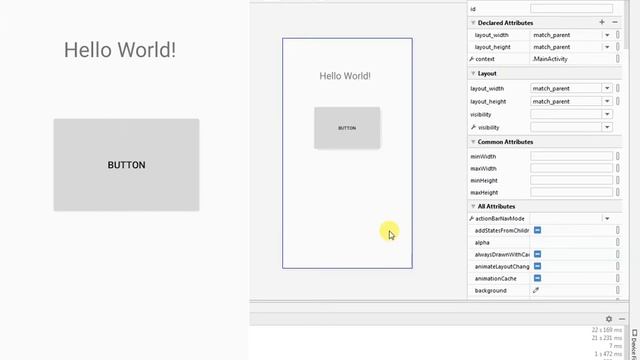Click resource picker beside Declared Attributes layout_height
Image resolution: width=640 pixels, height=360 pixels.
[x=618, y=47]
